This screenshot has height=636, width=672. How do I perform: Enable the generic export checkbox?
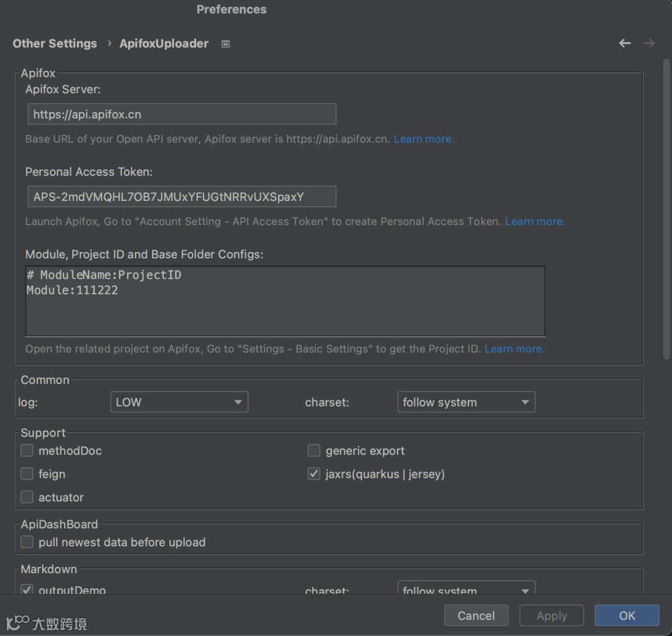point(314,451)
